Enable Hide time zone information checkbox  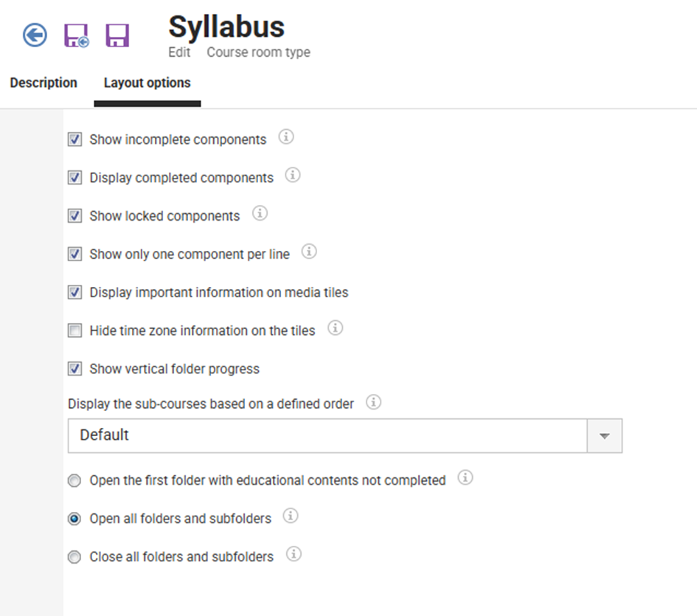point(74,331)
